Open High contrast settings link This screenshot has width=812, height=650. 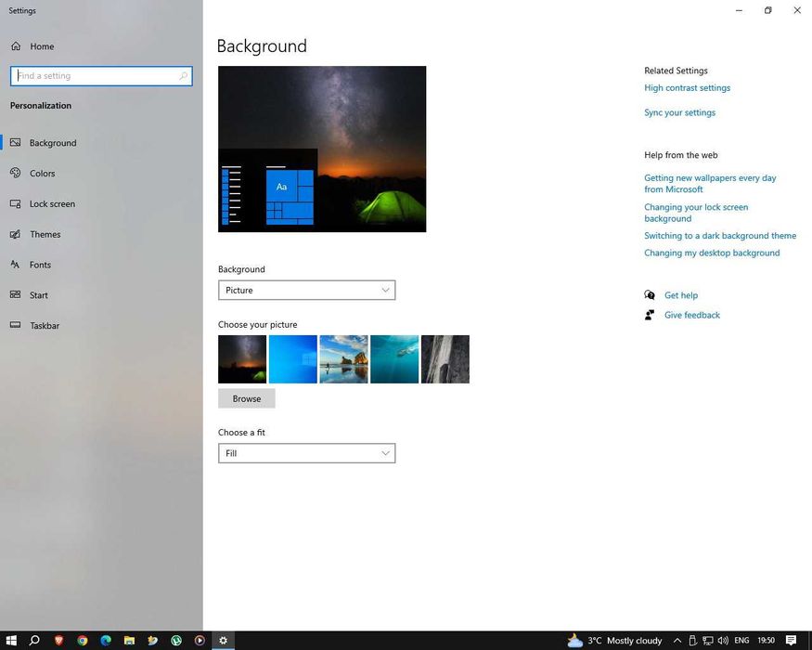point(688,88)
